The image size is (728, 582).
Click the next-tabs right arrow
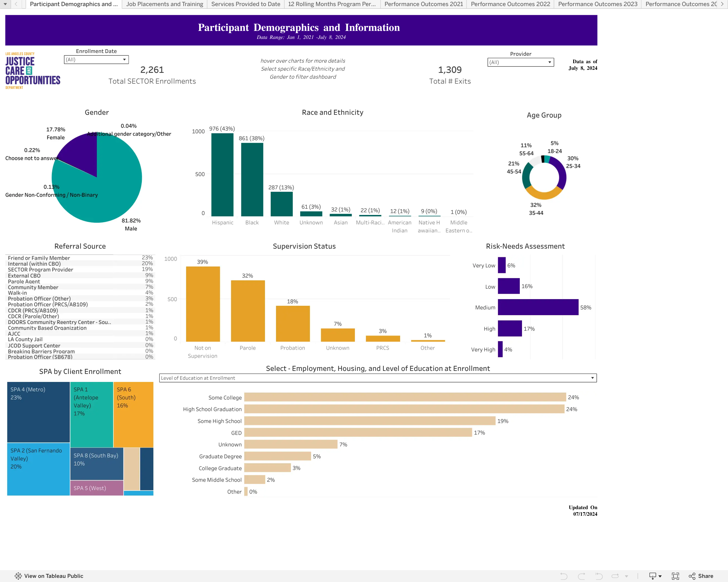point(722,4)
